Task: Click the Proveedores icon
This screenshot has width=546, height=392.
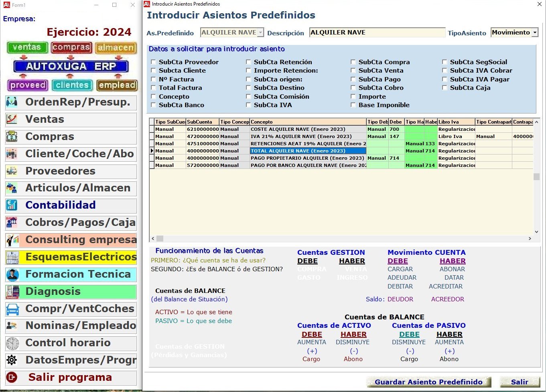Action: click(x=12, y=171)
